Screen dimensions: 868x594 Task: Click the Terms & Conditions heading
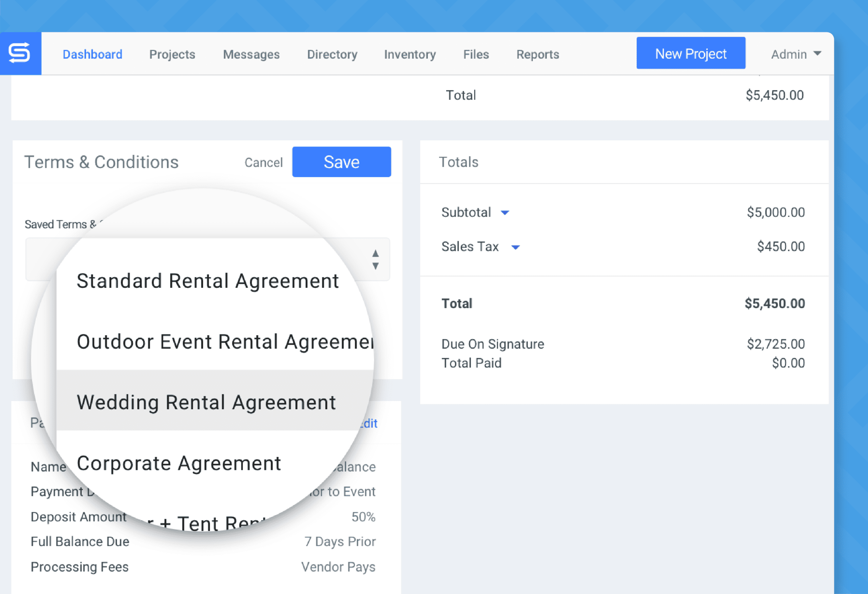[101, 162]
